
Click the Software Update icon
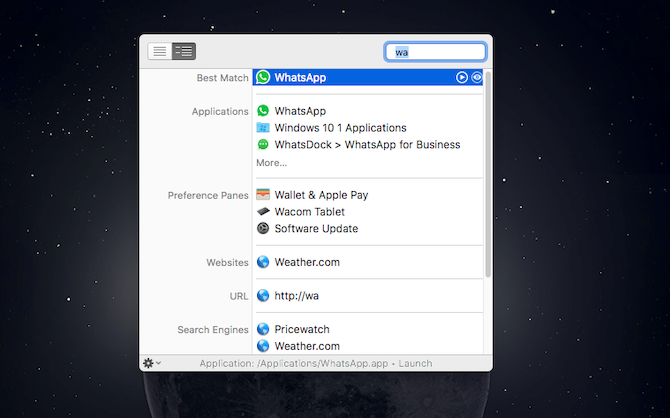(x=263, y=228)
